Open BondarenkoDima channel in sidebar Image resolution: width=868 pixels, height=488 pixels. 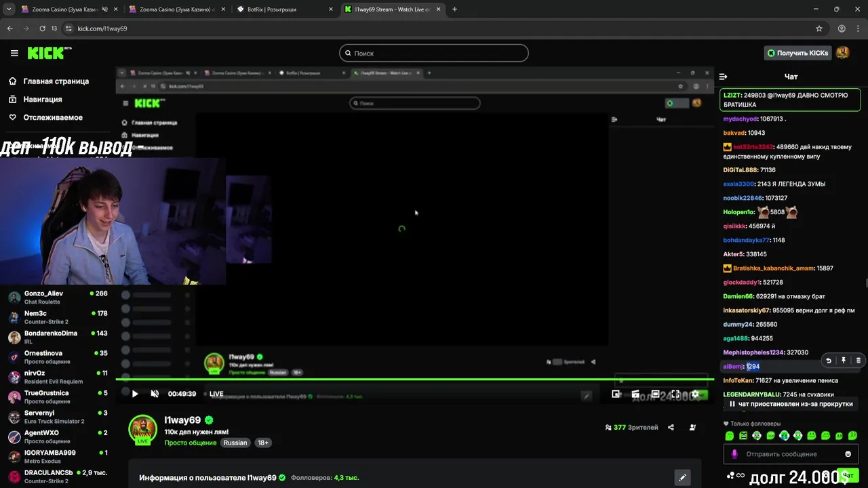click(x=58, y=337)
